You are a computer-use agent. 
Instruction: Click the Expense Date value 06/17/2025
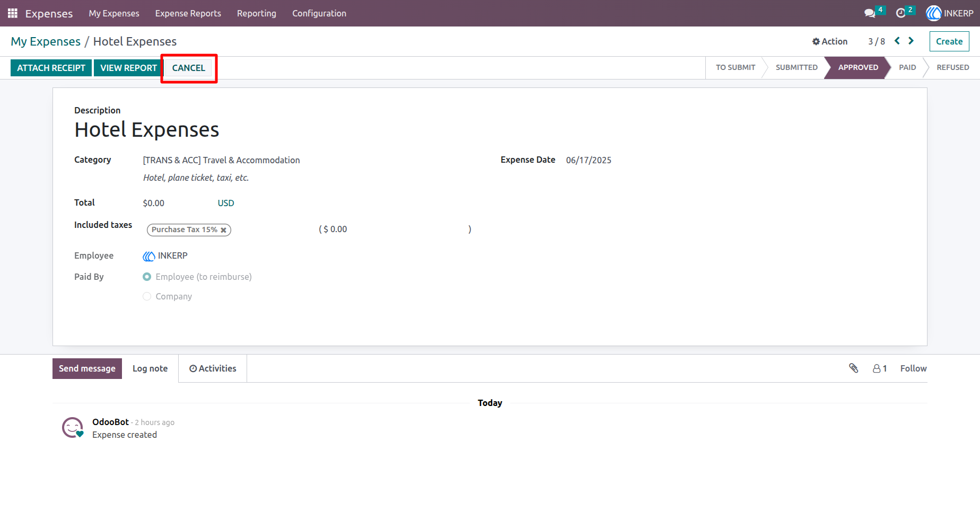pyautogui.click(x=589, y=160)
